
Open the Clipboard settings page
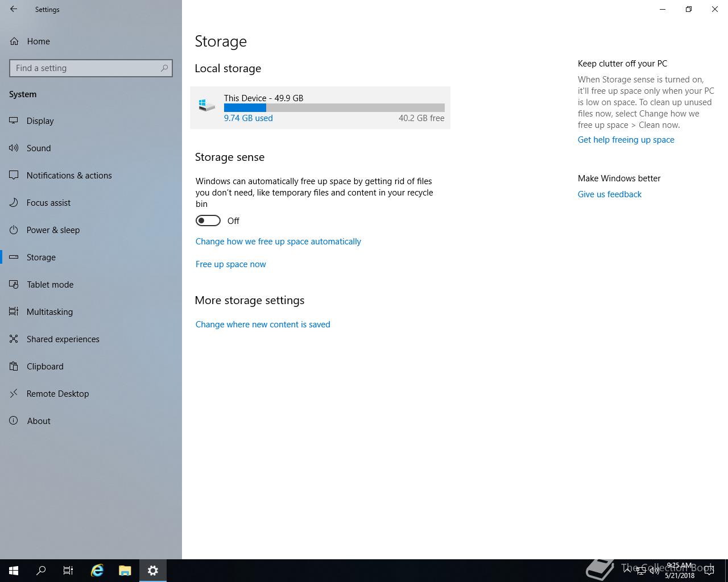coord(91,366)
